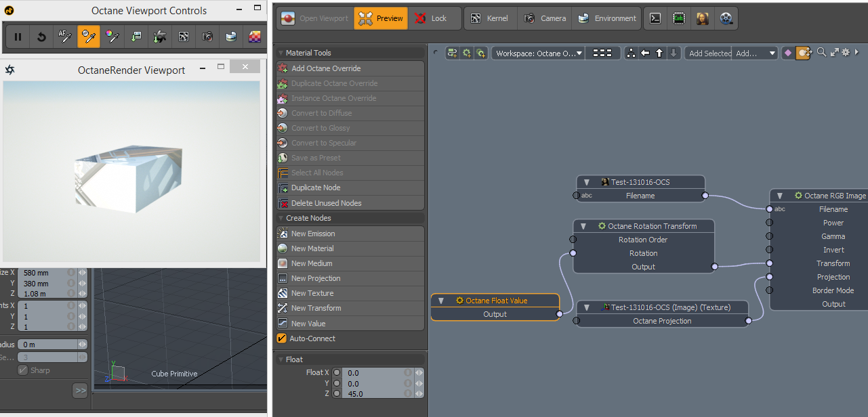The height and width of the screenshot is (417, 868).
Task: Click the highlighted pan mode icon
Action: pos(803,53)
